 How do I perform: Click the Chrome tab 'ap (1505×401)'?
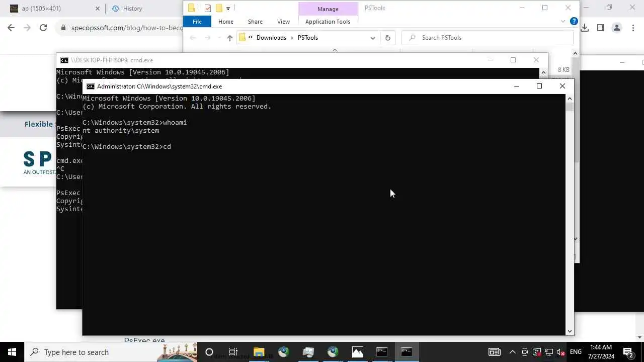41,9
